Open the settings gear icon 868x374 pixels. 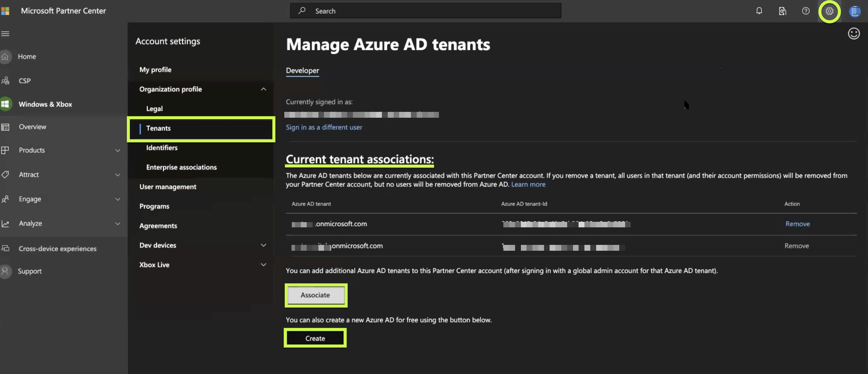pyautogui.click(x=829, y=11)
